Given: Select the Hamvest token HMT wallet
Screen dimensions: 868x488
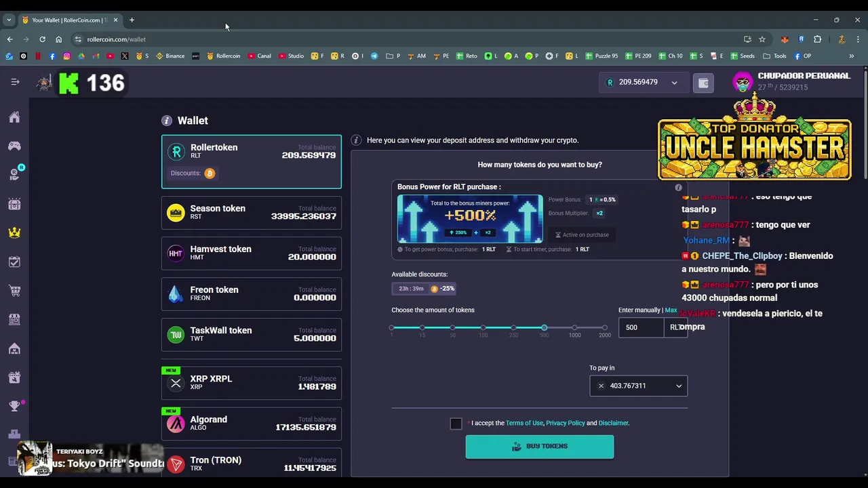Looking at the screenshot, I should click(x=252, y=253).
